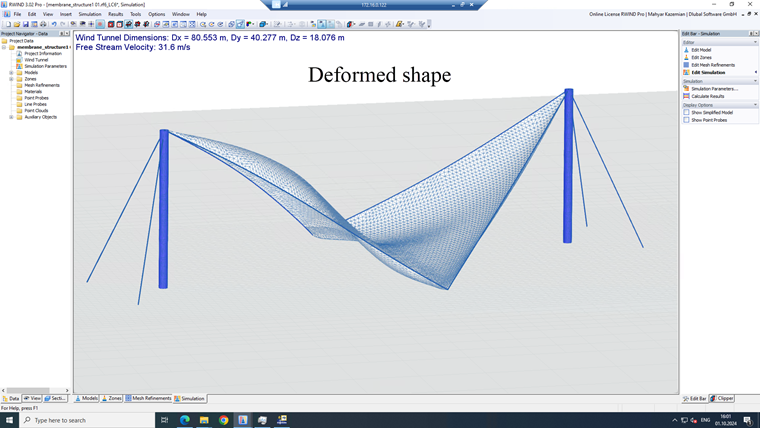Screen dimensions: 760x428
Task: Select Point Probes folder in navigator
Action: [36, 97]
